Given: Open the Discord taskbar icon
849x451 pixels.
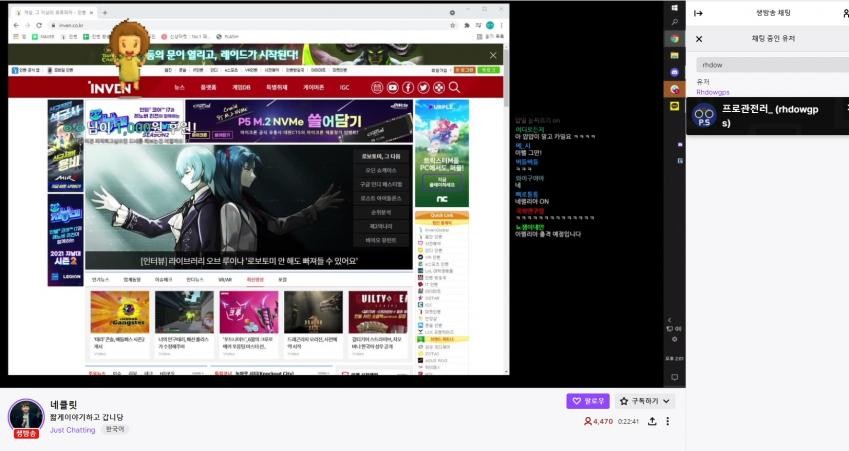Looking at the screenshot, I should [x=675, y=72].
